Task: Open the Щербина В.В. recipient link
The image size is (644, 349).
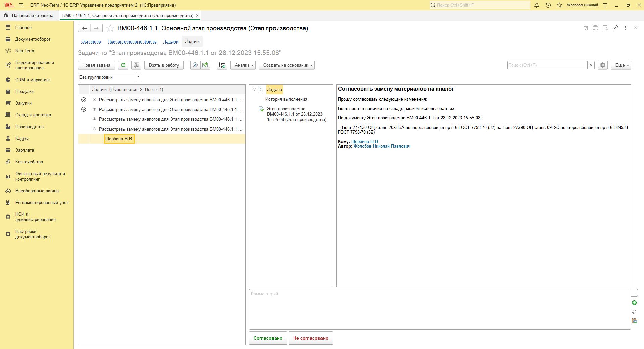Action: click(365, 141)
